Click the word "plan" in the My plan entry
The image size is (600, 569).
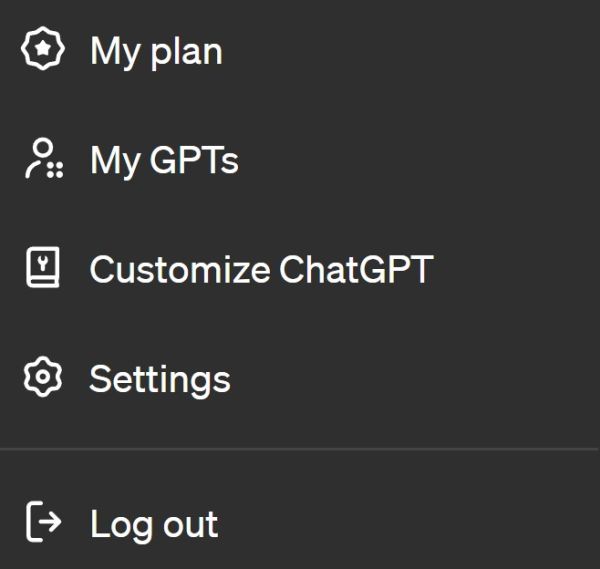pyautogui.click(x=186, y=53)
